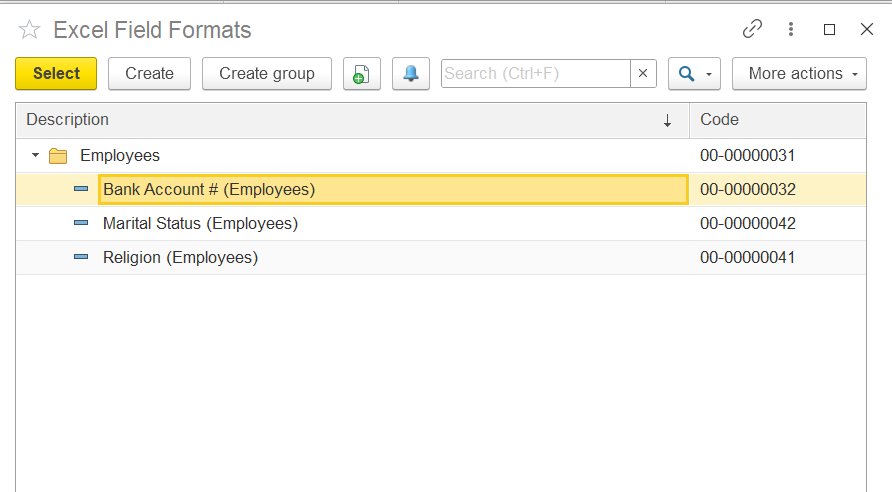Click the copy-item icon with green plus

(362, 73)
